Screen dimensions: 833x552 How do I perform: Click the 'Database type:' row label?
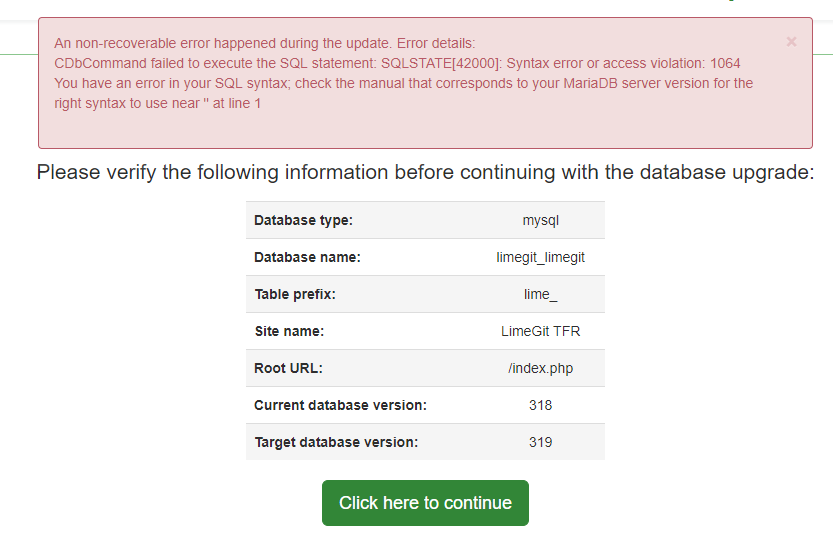tap(303, 220)
